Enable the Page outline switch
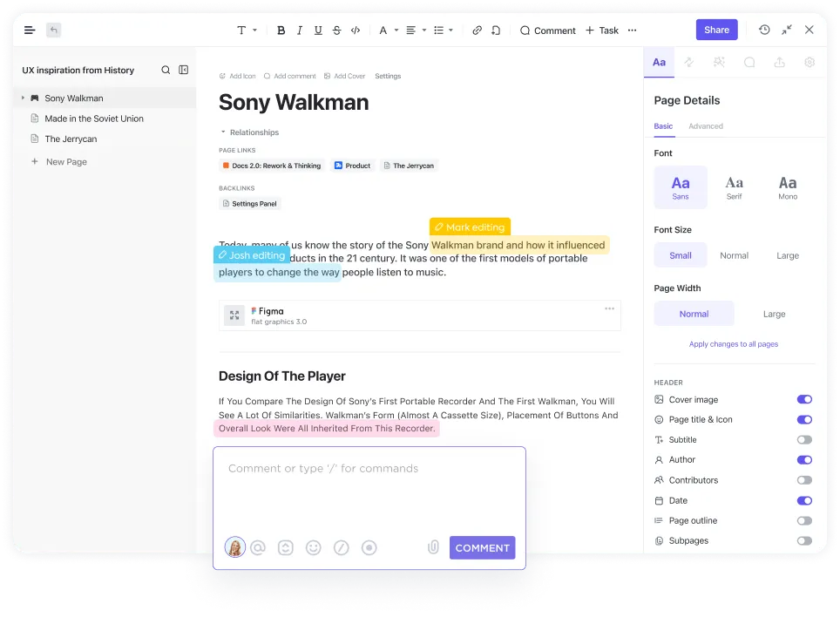The image size is (840, 617). pos(804,520)
